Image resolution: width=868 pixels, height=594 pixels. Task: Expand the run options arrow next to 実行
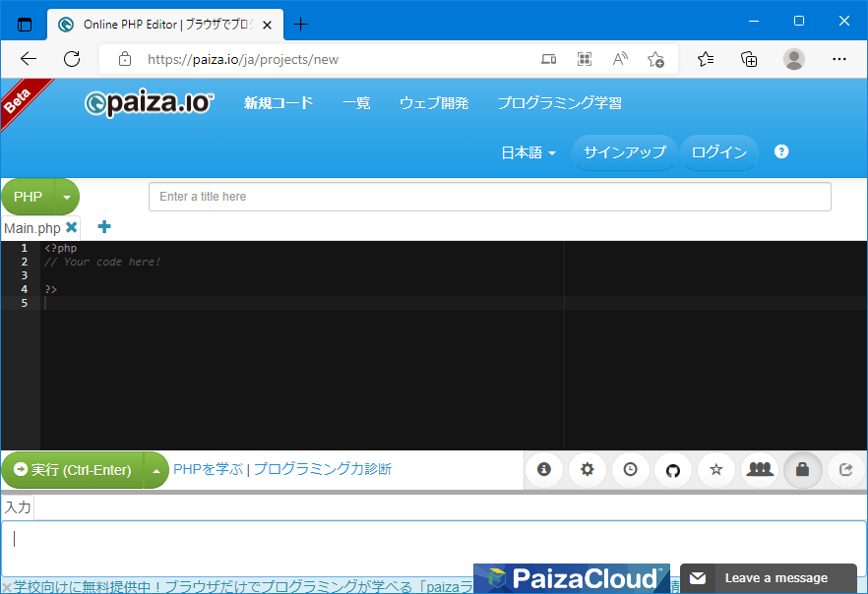pos(155,470)
